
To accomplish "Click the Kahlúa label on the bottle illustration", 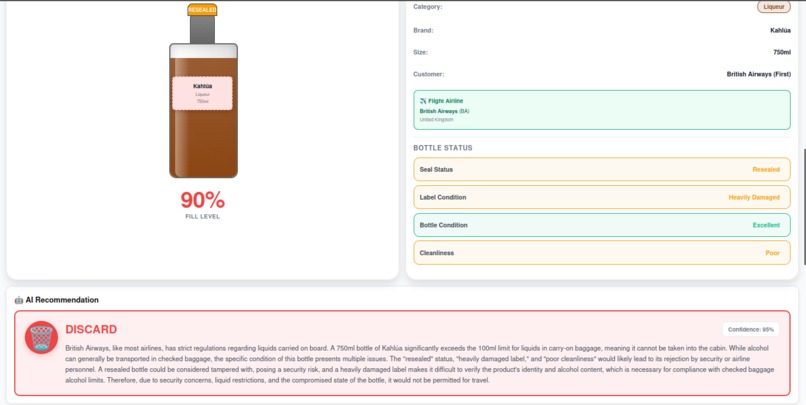I will [203, 93].
